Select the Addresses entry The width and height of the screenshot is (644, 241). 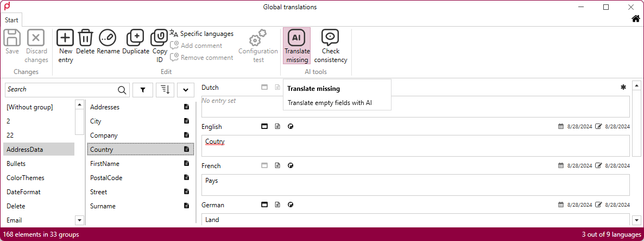(x=141, y=107)
